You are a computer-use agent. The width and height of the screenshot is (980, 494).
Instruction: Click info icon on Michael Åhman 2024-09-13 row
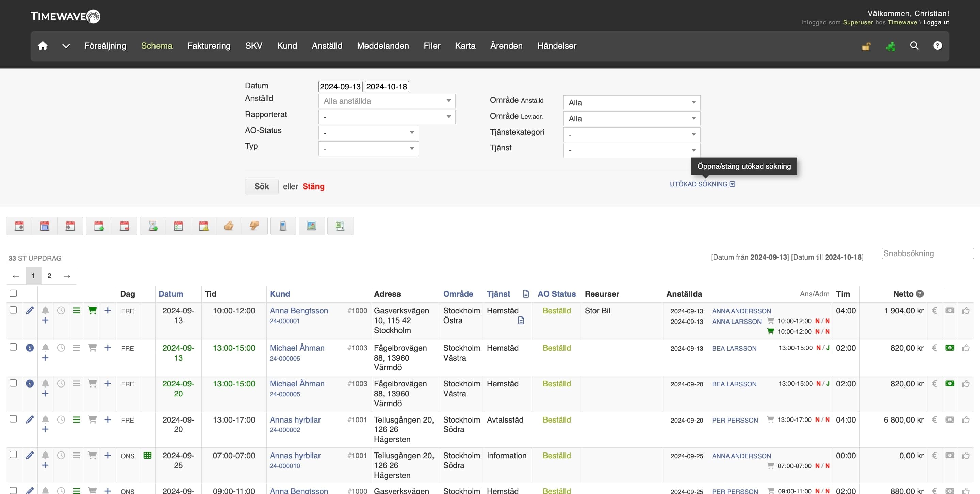pyautogui.click(x=30, y=348)
